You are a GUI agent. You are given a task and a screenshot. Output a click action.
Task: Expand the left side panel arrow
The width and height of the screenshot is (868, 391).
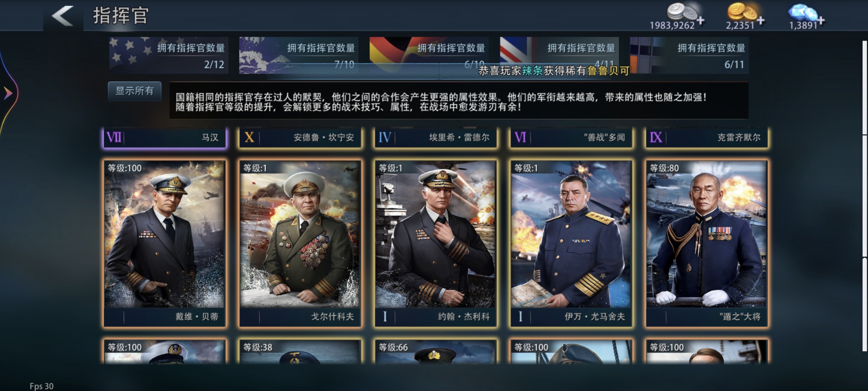point(8,93)
